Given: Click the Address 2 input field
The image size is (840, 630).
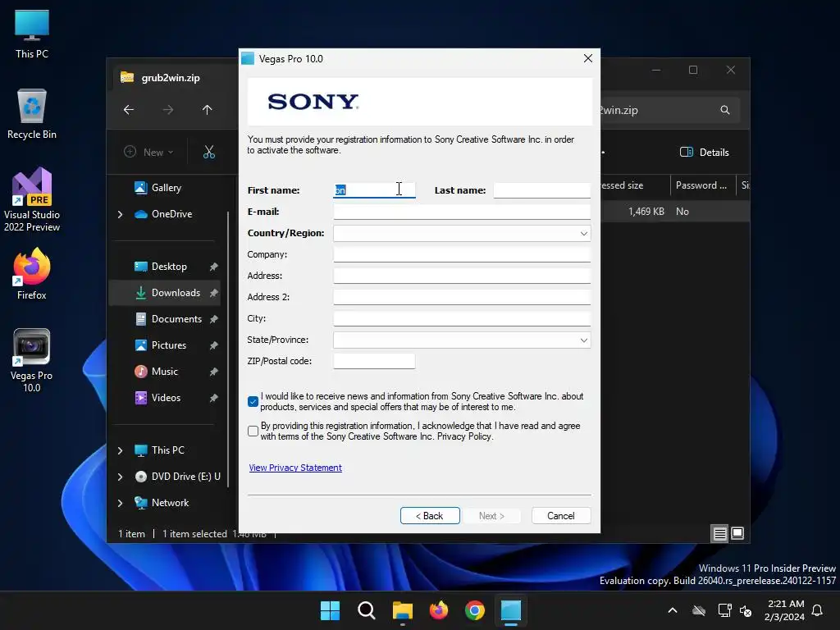Looking at the screenshot, I should point(462,297).
